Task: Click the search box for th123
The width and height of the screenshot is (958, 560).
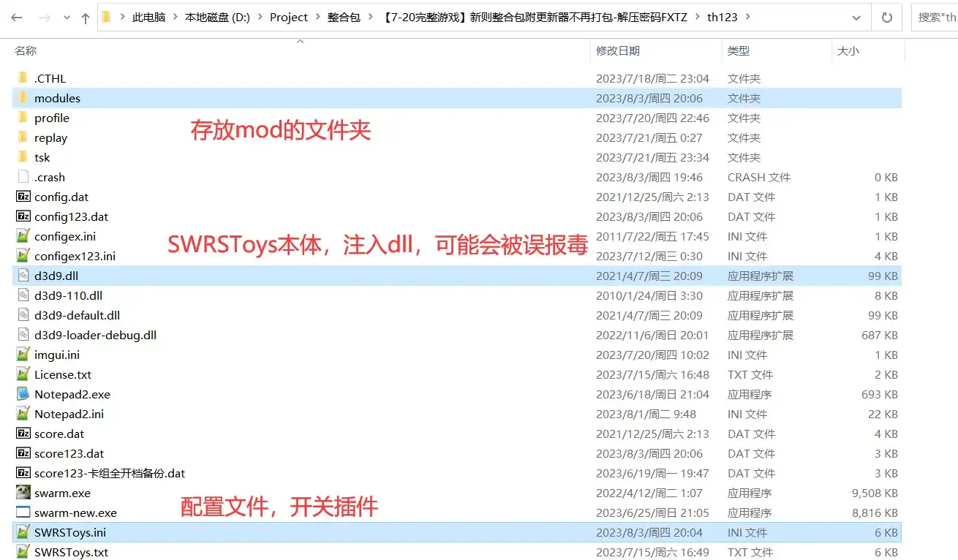Action: tap(935, 18)
